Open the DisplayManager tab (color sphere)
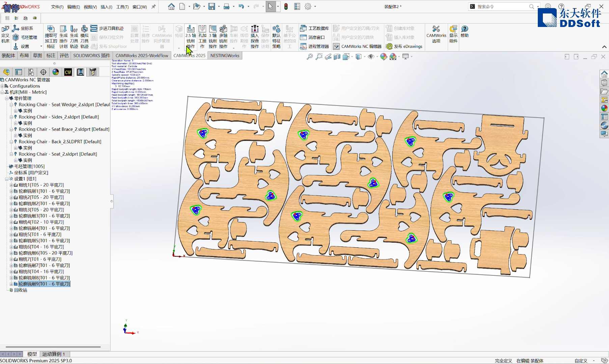The height and width of the screenshot is (364, 609). pyautogui.click(x=56, y=72)
